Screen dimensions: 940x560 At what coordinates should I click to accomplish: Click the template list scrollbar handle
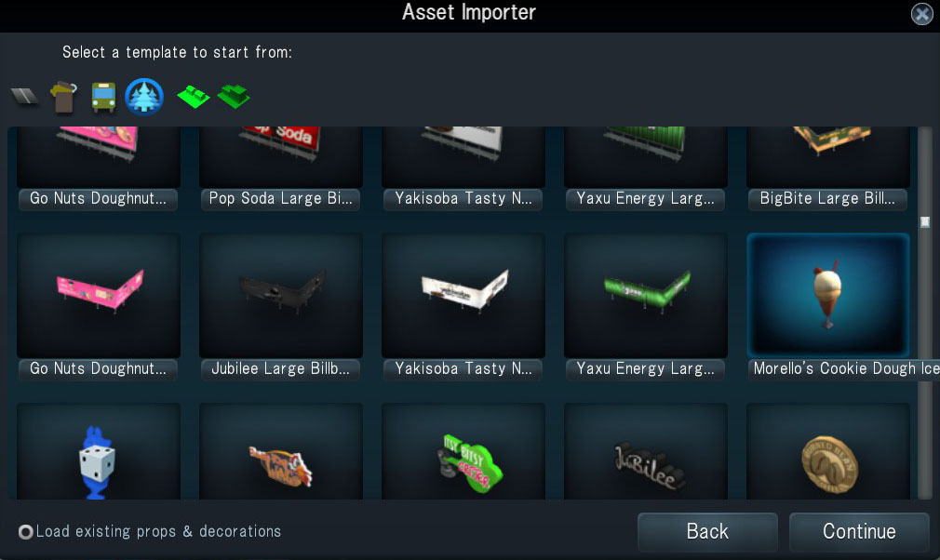point(925,222)
